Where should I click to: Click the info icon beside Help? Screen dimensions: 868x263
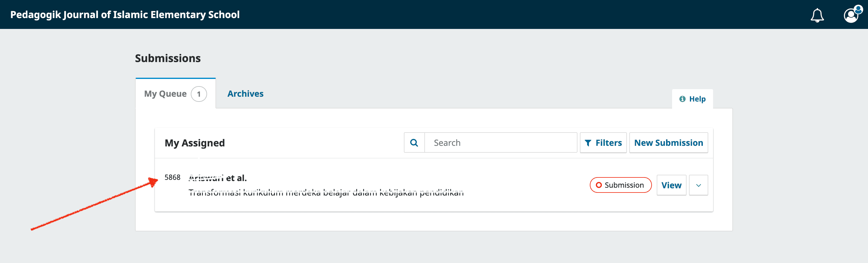(682, 99)
